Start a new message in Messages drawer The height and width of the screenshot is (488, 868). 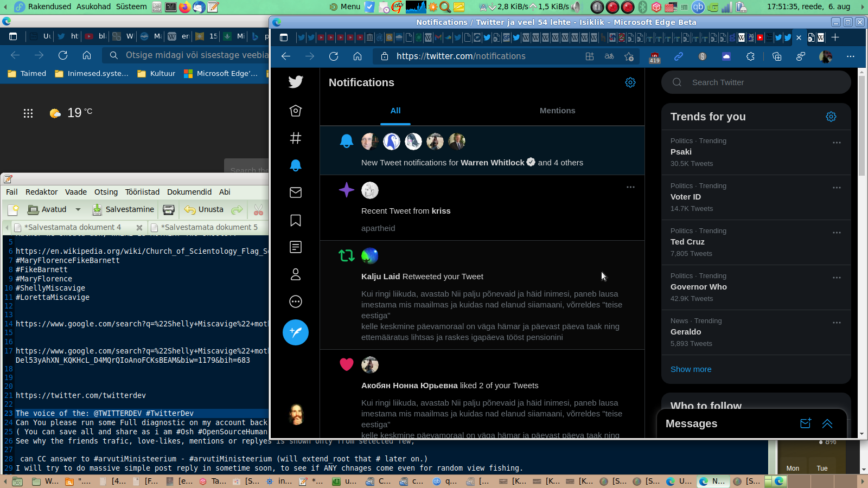click(806, 423)
